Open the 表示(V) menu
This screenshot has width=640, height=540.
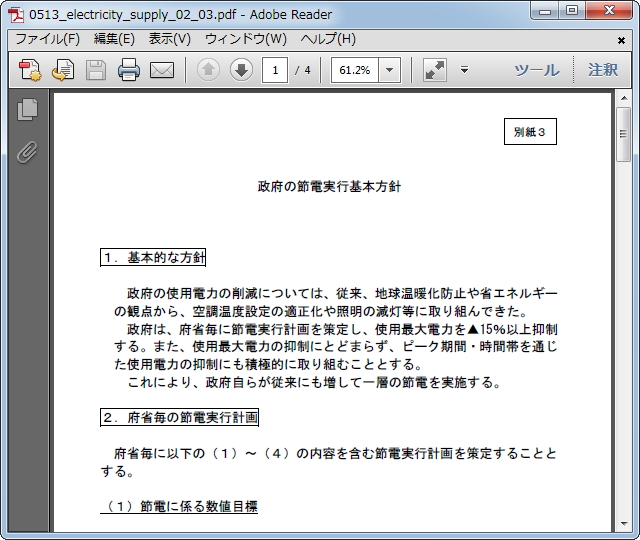169,39
